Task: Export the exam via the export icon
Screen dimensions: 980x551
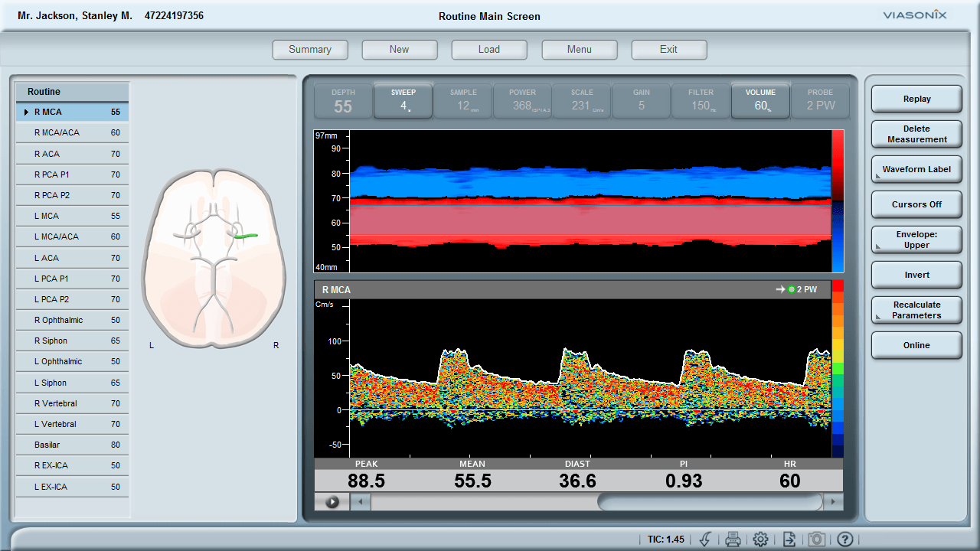Action: (x=789, y=539)
